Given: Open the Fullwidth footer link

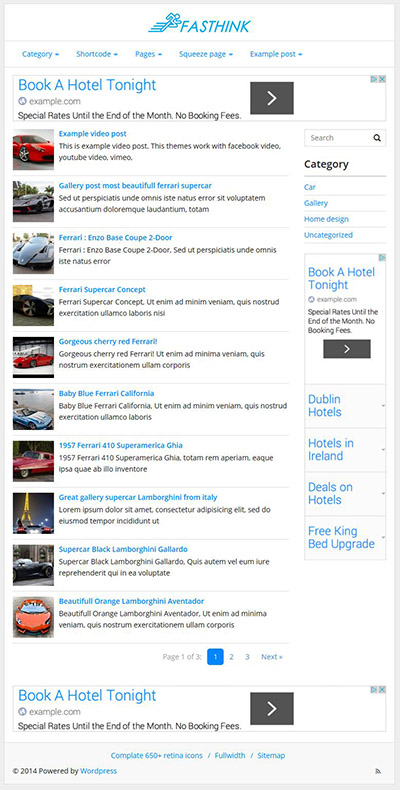Looking at the screenshot, I should point(230,756).
